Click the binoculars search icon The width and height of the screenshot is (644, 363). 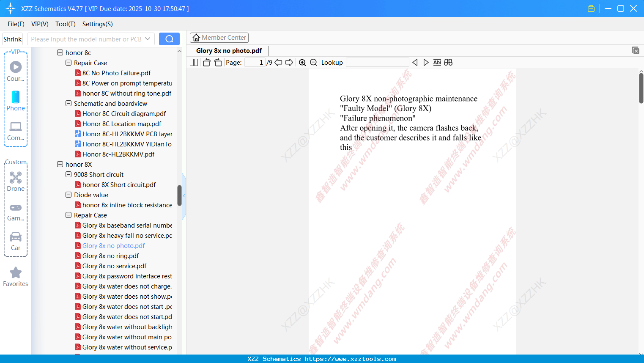[448, 63]
